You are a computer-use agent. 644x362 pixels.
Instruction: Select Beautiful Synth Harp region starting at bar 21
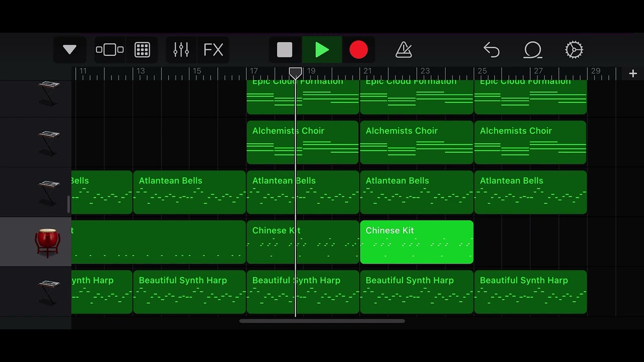tap(417, 292)
